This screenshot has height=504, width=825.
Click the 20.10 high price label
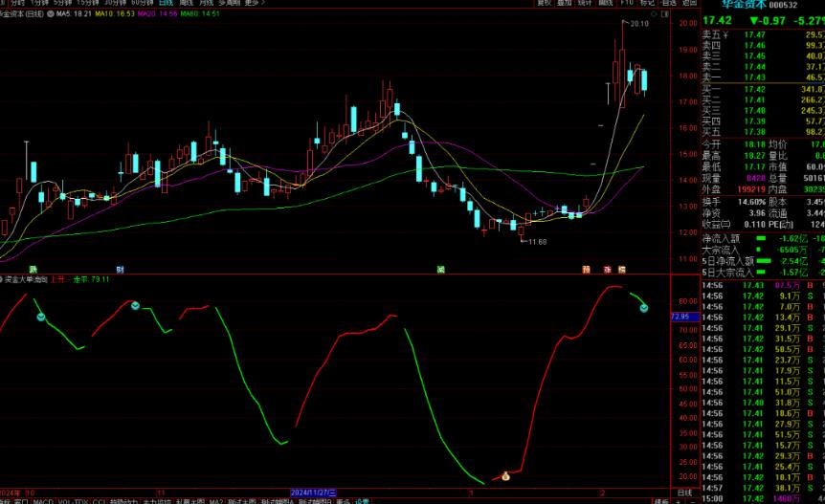tap(639, 24)
